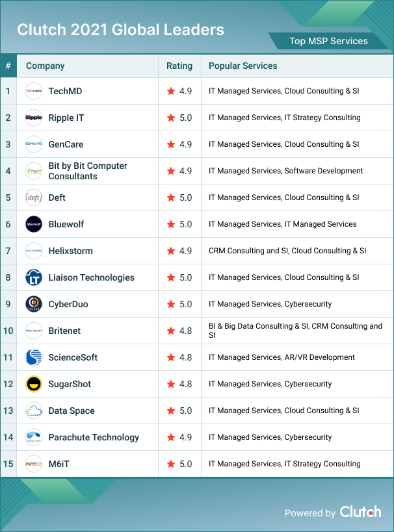
Task: Select the Data Space company name
Action: tap(72, 411)
